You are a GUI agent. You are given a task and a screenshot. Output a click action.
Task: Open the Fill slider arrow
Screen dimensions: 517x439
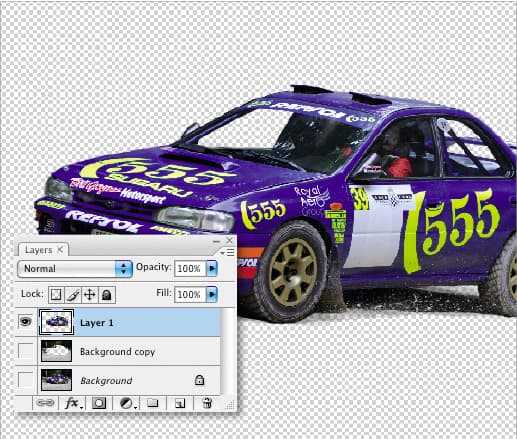[212, 294]
